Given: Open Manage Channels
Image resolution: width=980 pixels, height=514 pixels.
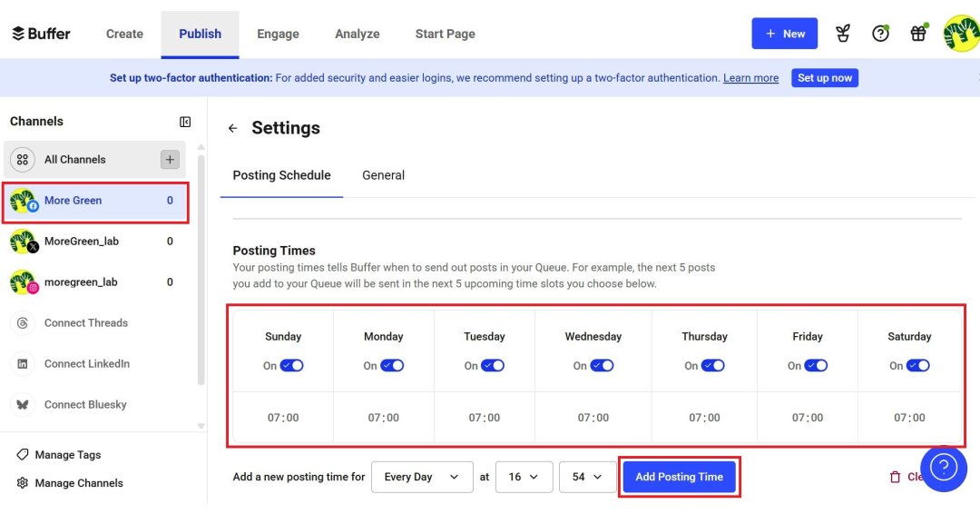Looking at the screenshot, I should 79,483.
